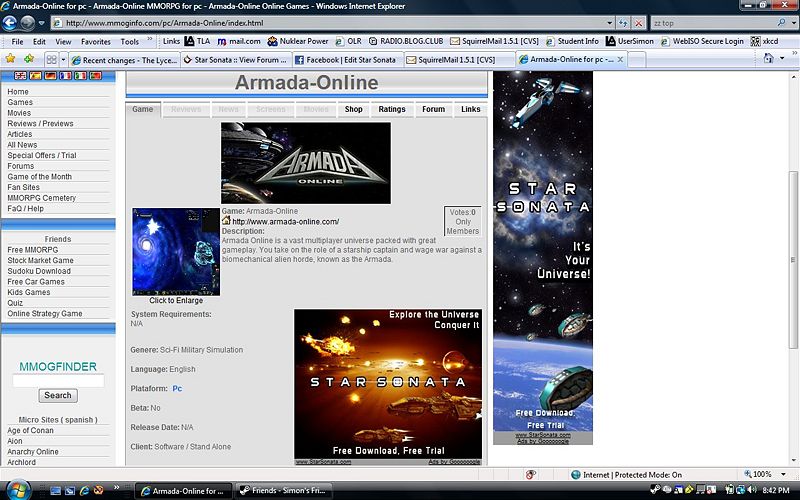Enlarge the Armada-Online game screenshot thumbnail

coord(176,252)
